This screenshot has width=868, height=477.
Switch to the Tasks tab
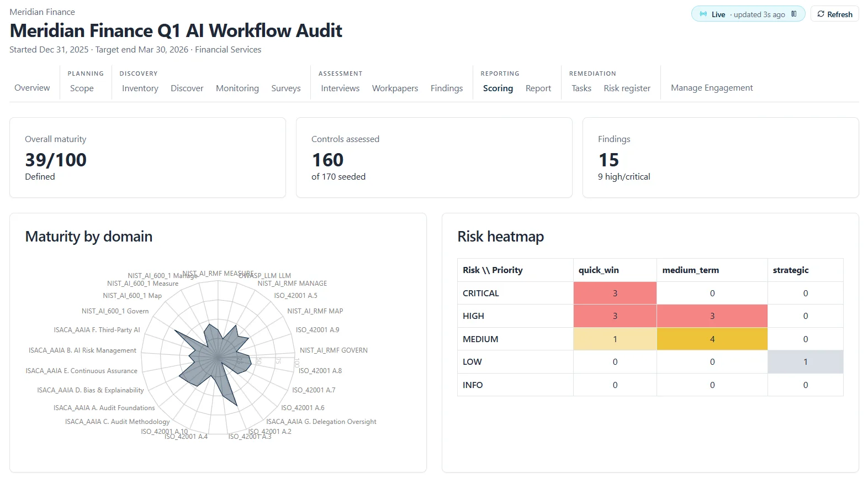point(581,88)
